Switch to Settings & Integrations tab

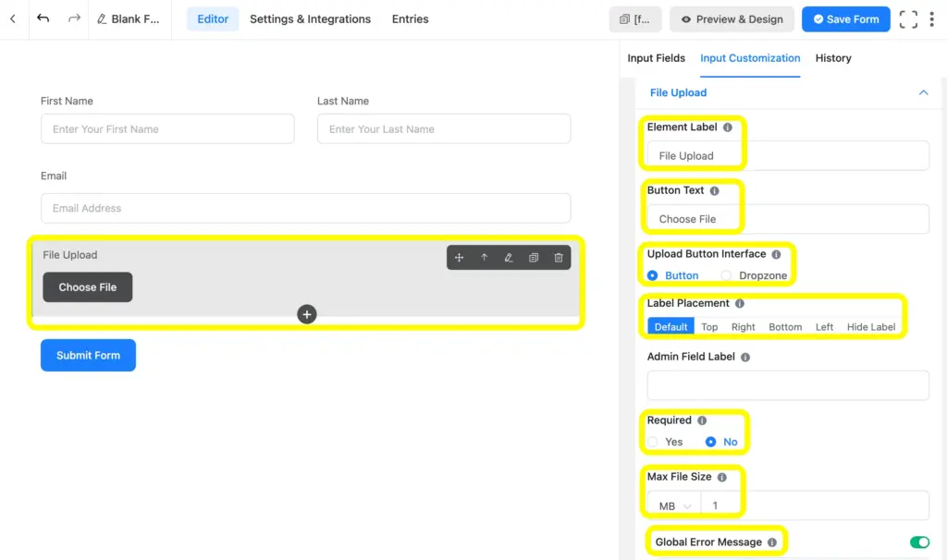310,18
